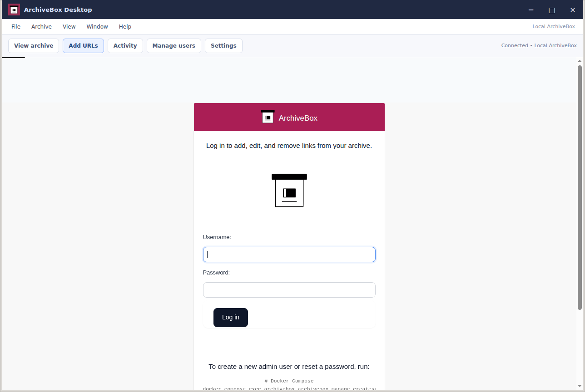
Task: Click the scrollbar up arrow
Action: (x=580, y=61)
